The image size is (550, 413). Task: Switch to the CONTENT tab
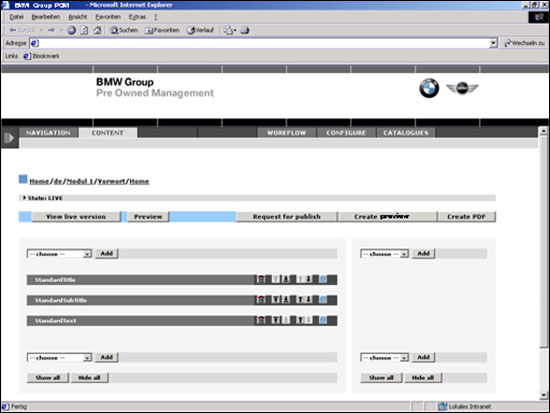pos(108,133)
